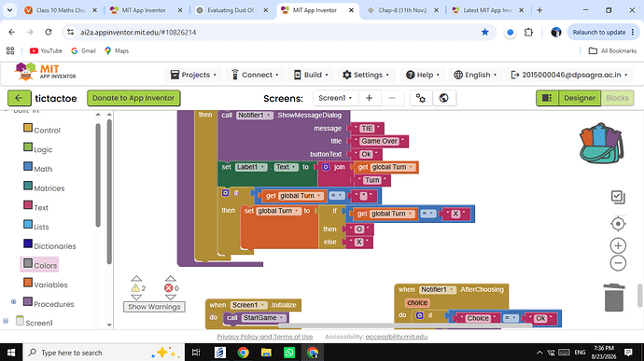The height and width of the screenshot is (361, 644).
Task: Switch to Blocks view
Action: pos(617,98)
